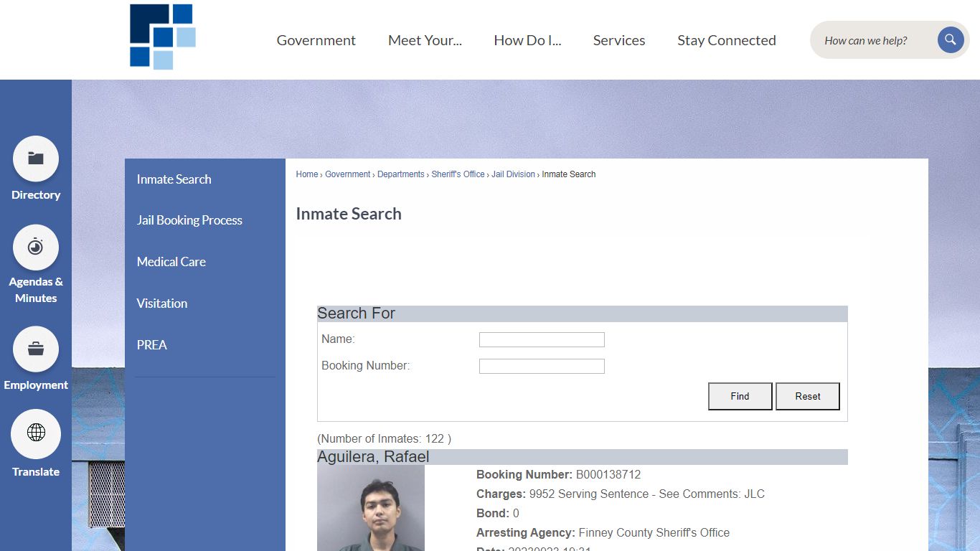980x551 pixels.
Task: Select the Employment briefcase icon
Action: [x=36, y=349]
